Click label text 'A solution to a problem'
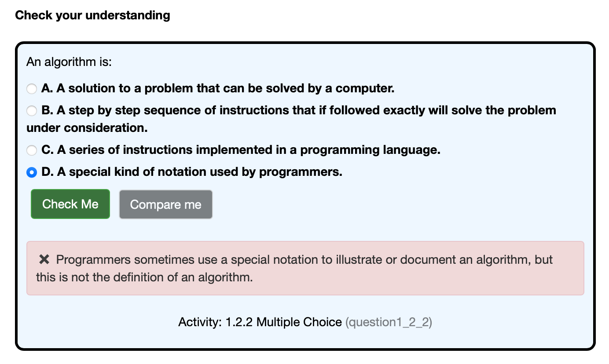The width and height of the screenshot is (609, 364). [x=125, y=88]
